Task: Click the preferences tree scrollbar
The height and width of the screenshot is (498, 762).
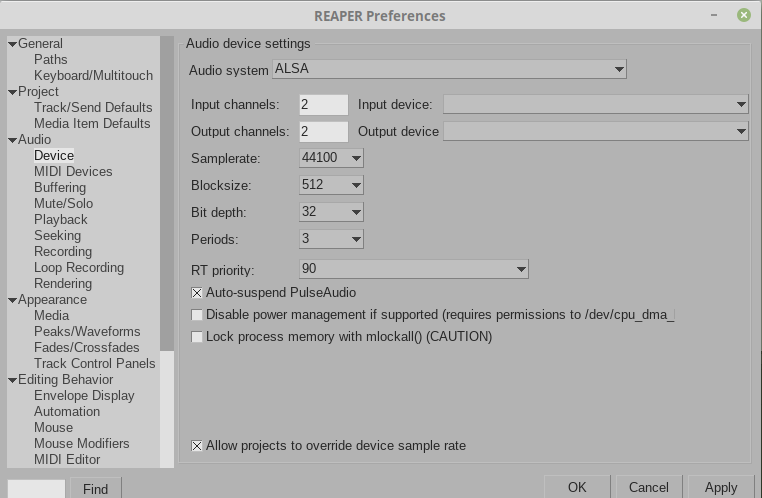Action: (x=167, y=250)
